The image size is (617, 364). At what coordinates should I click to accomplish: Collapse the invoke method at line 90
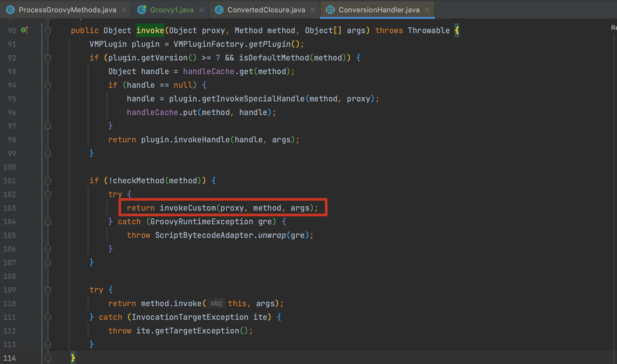48,31
